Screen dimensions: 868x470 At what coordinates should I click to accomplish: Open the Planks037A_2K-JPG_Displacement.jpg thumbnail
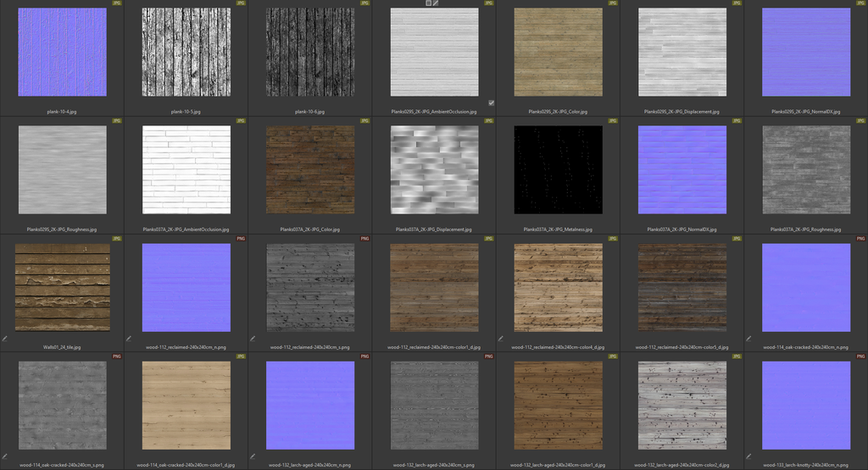434,169
